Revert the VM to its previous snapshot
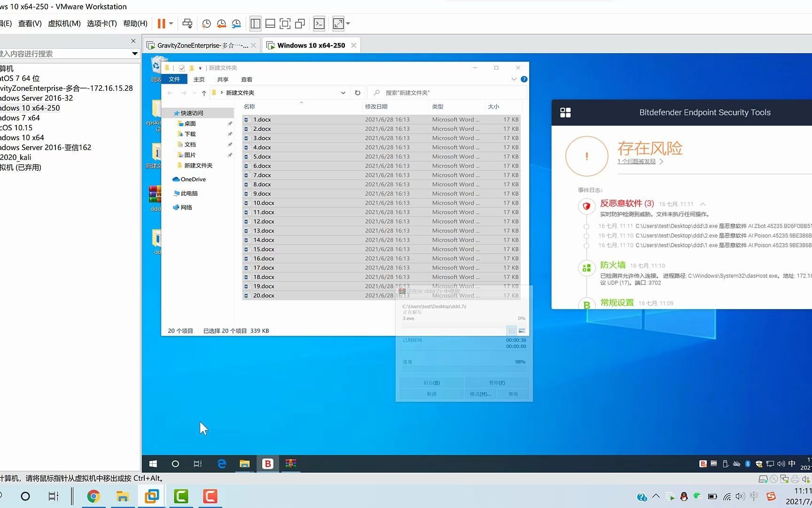The width and height of the screenshot is (812, 508). pyautogui.click(x=221, y=24)
